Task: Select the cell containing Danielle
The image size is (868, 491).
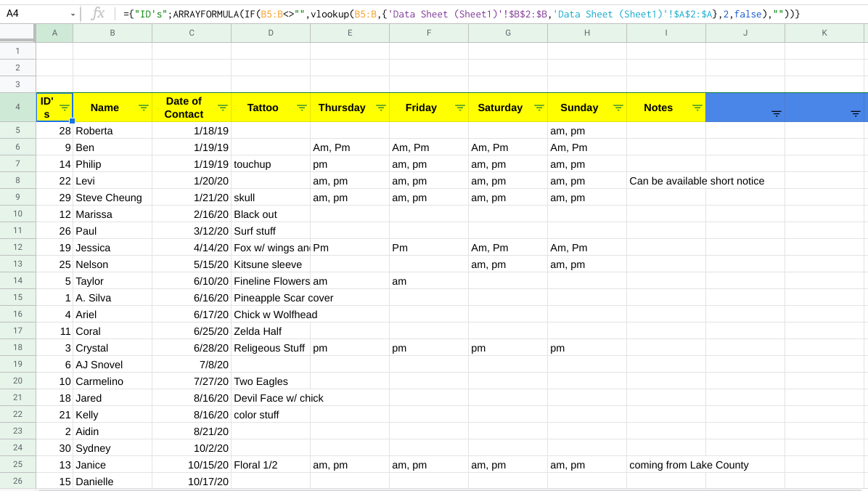Action: pyautogui.click(x=112, y=482)
